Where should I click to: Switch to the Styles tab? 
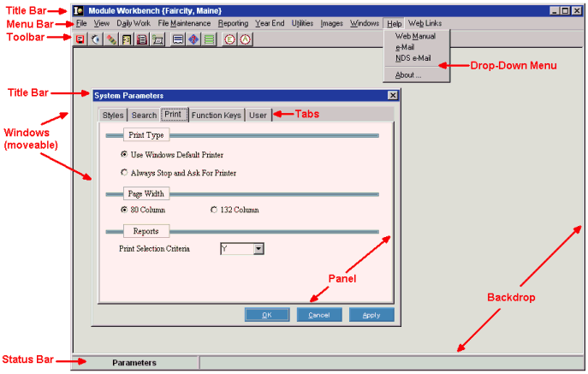(x=113, y=115)
